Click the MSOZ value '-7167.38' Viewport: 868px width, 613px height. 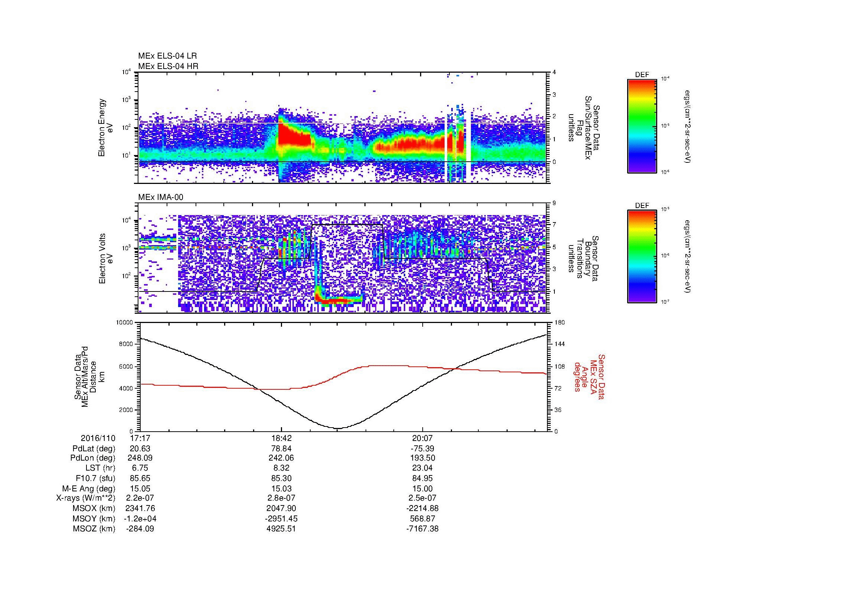click(422, 529)
